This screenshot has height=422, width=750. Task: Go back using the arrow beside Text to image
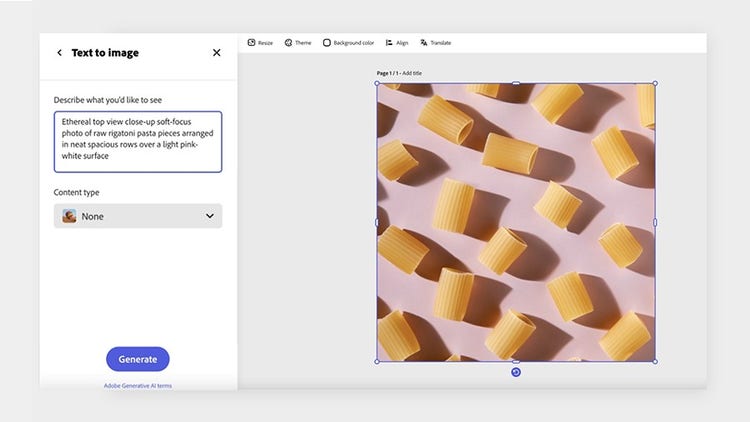[59, 53]
